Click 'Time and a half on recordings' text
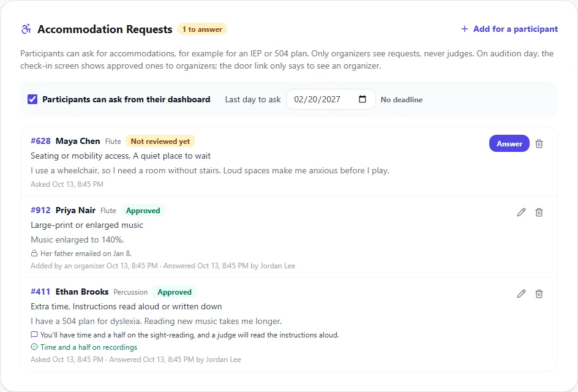This screenshot has height=392, width=578. [89, 347]
